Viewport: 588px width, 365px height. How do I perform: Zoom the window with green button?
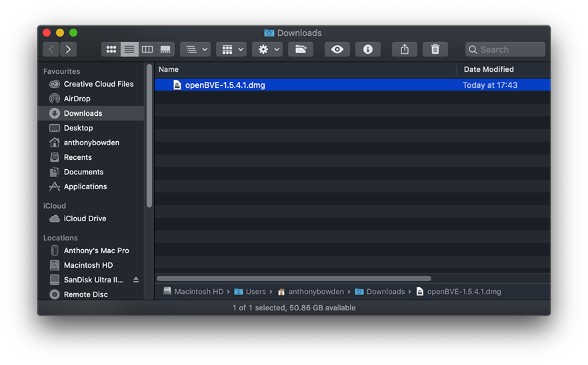coord(73,33)
